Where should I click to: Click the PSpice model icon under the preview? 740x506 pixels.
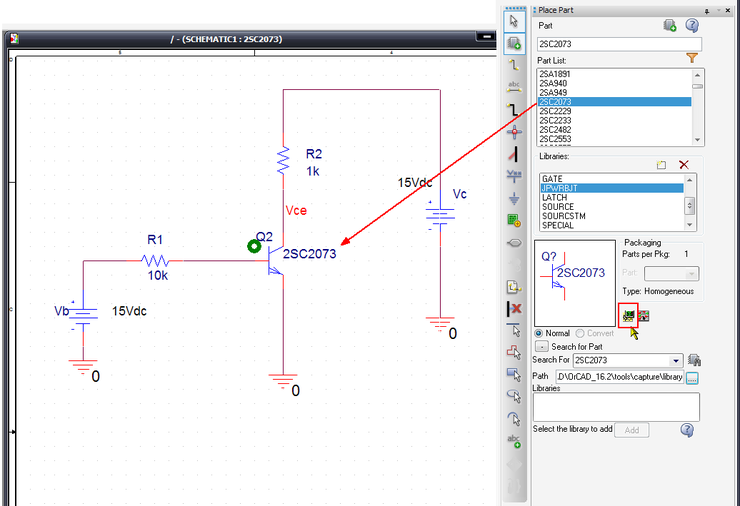(628, 315)
